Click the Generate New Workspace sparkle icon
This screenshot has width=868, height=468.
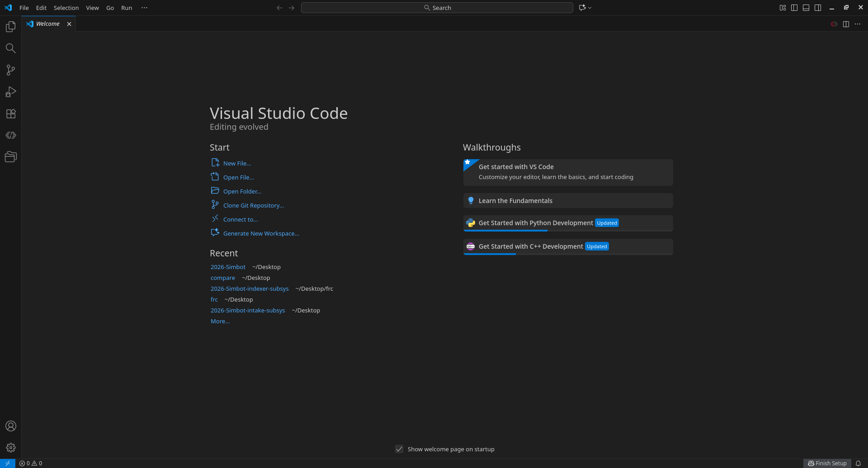click(x=215, y=233)
